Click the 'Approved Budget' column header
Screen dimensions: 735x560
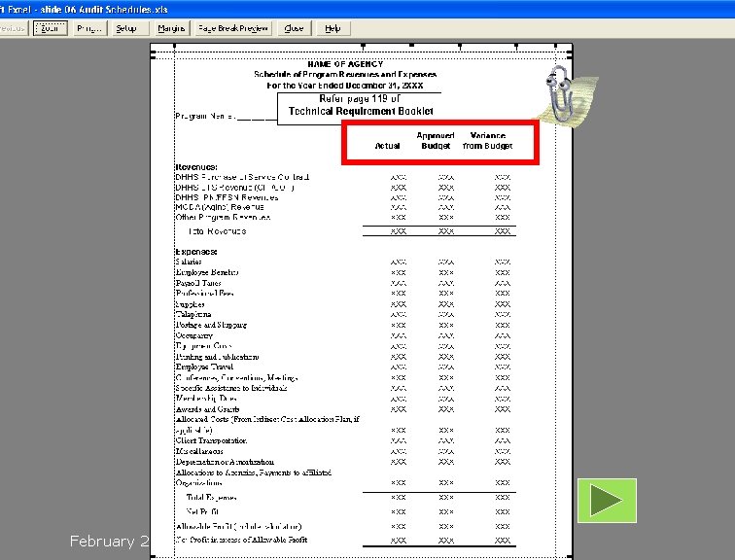(x=436, y=141)
